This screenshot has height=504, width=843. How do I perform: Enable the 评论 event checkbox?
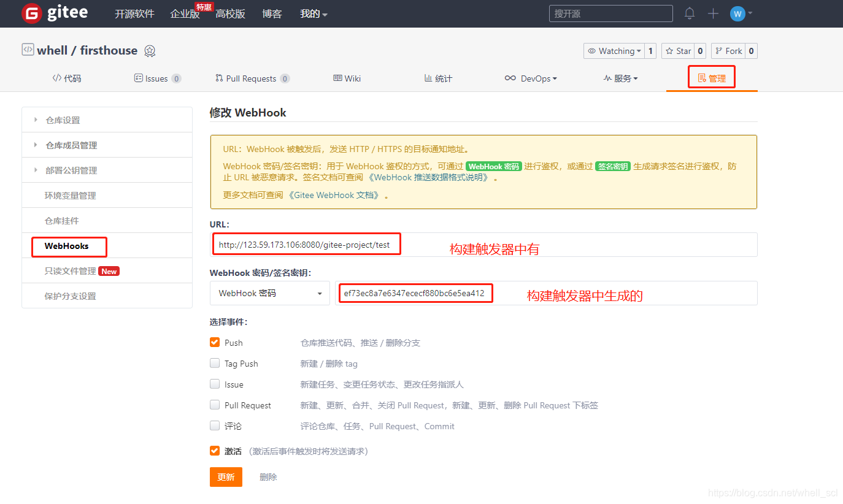pos(215,426)
